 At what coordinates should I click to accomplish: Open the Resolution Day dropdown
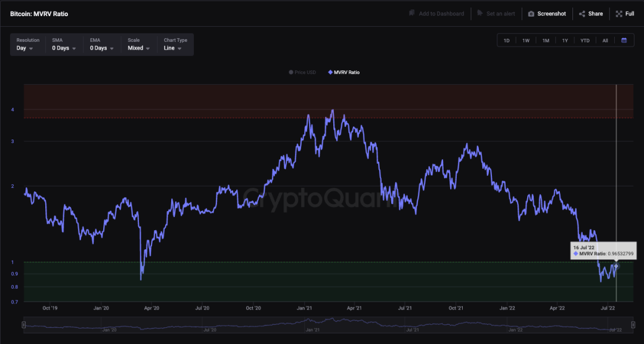(x=25, y=48)
